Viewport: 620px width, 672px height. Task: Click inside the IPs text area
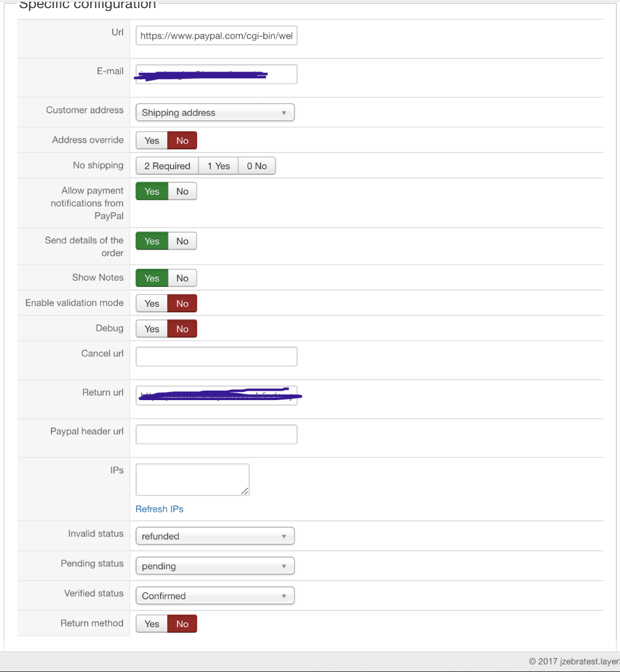[x=192, y=479]
